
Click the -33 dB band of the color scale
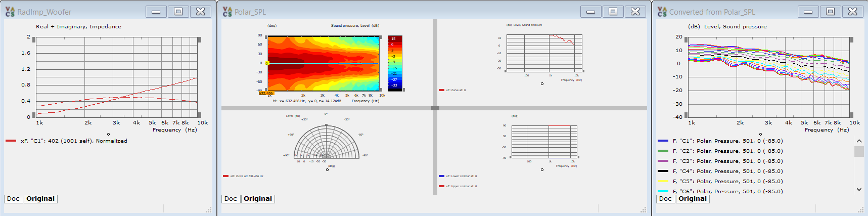point(395,85)
